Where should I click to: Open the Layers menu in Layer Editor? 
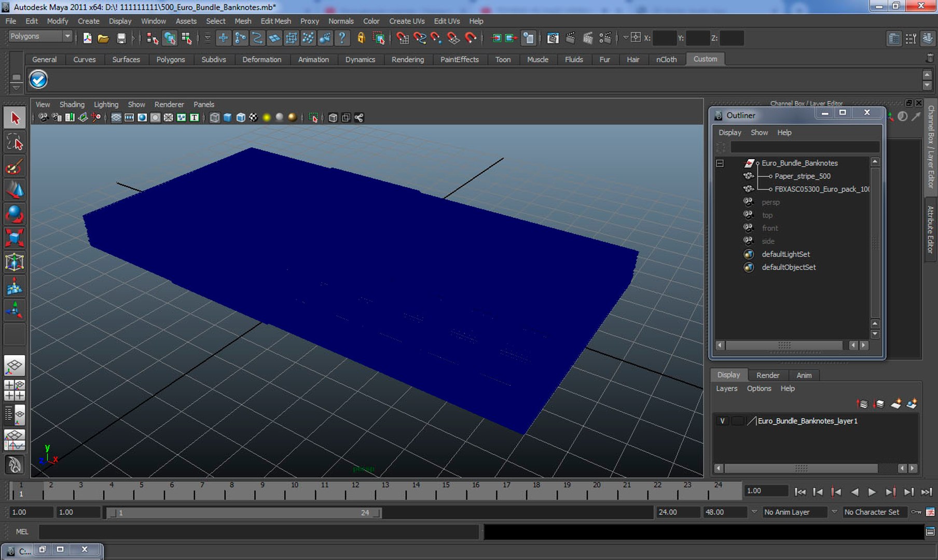click(726, 388)
